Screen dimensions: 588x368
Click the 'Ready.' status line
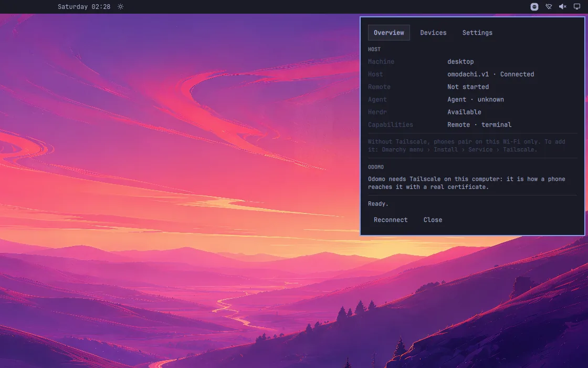pos(378,204)
